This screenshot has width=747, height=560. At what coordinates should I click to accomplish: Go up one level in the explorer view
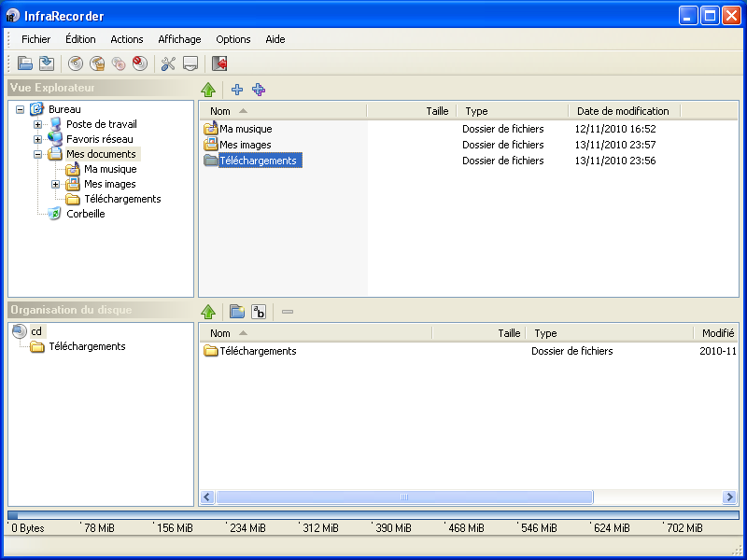pos(209,90)
